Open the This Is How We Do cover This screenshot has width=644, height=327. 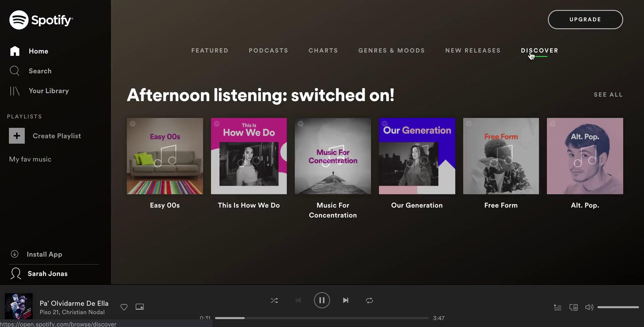point(249,156)
